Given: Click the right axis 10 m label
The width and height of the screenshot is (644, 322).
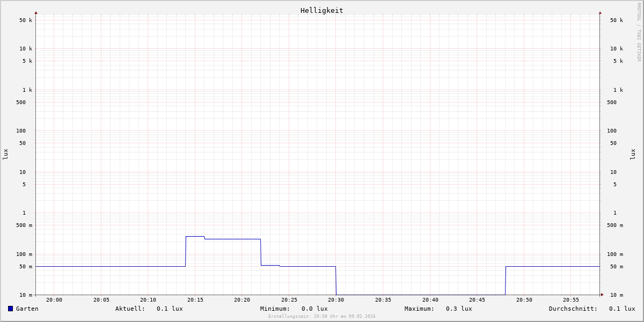Looking at the screenshot, I should click(617, 295).
